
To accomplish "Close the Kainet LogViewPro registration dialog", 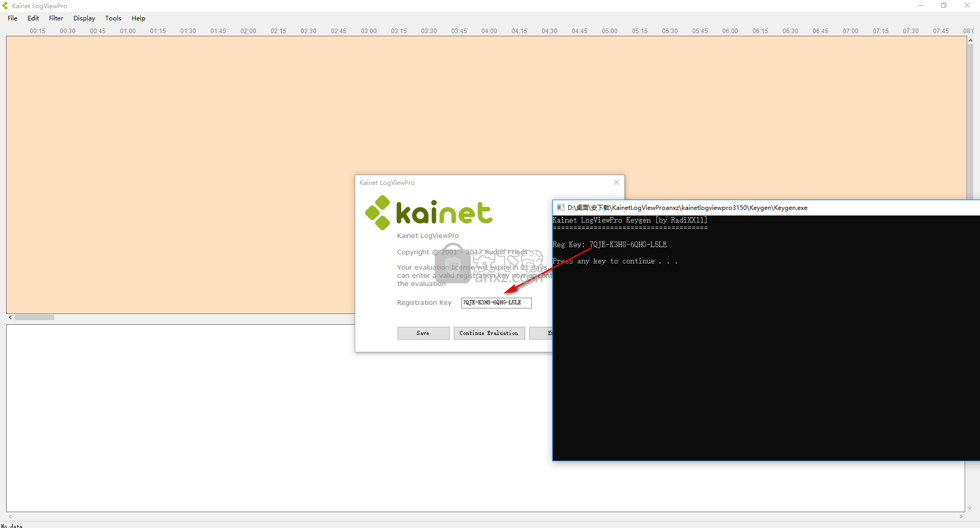I will pyautogui.click(x=617, y=182).
